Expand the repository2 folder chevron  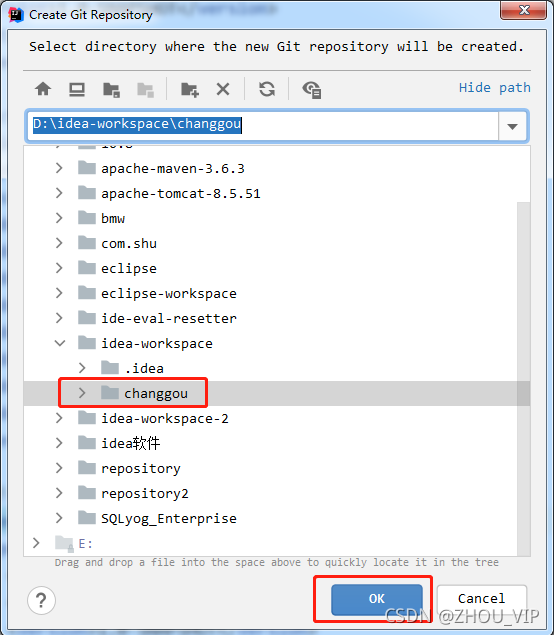pos(59,493)
